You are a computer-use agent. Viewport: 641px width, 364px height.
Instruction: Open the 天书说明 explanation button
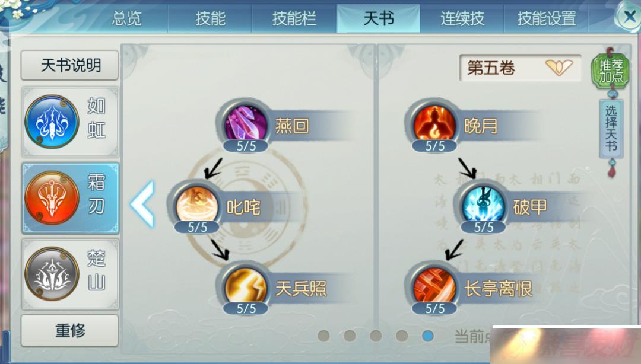pyautogui.click(x=70, y=65)
